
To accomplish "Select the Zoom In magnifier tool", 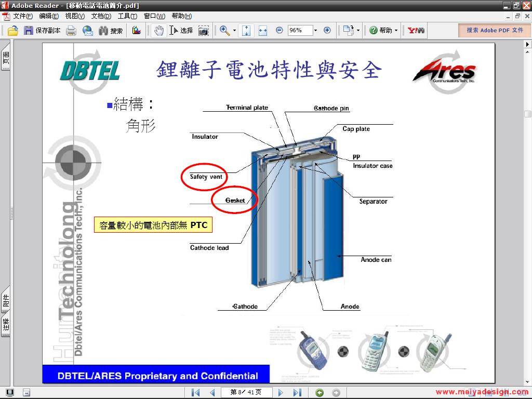I will click(x=224, y=31).
